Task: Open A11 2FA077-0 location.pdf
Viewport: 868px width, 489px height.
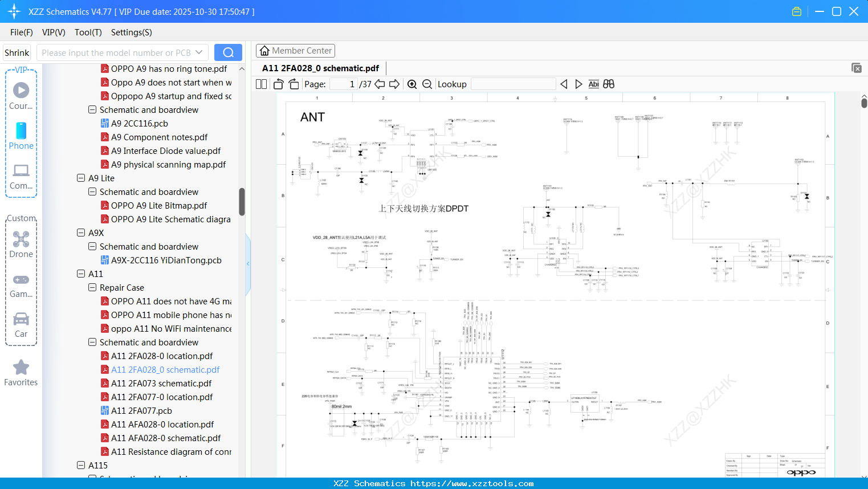Action: pyautogui.click(x=162, y=397)
